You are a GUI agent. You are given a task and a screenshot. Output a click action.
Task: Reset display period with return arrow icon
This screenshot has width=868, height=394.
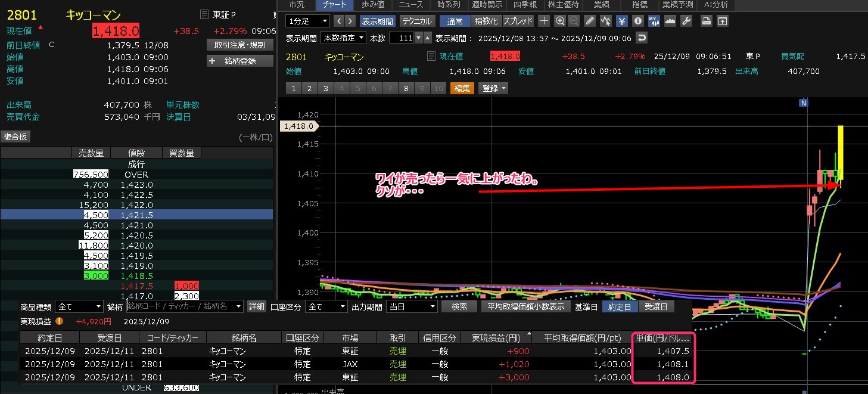click(642, 38)
